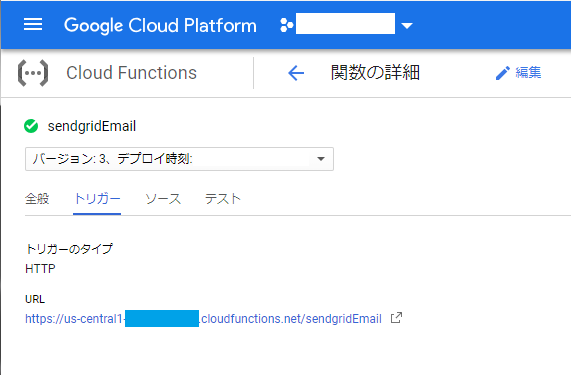The image size is (571, 375).
Task: Click the URL label above the link
Action: pyautogui.click(x=35, y=299)
